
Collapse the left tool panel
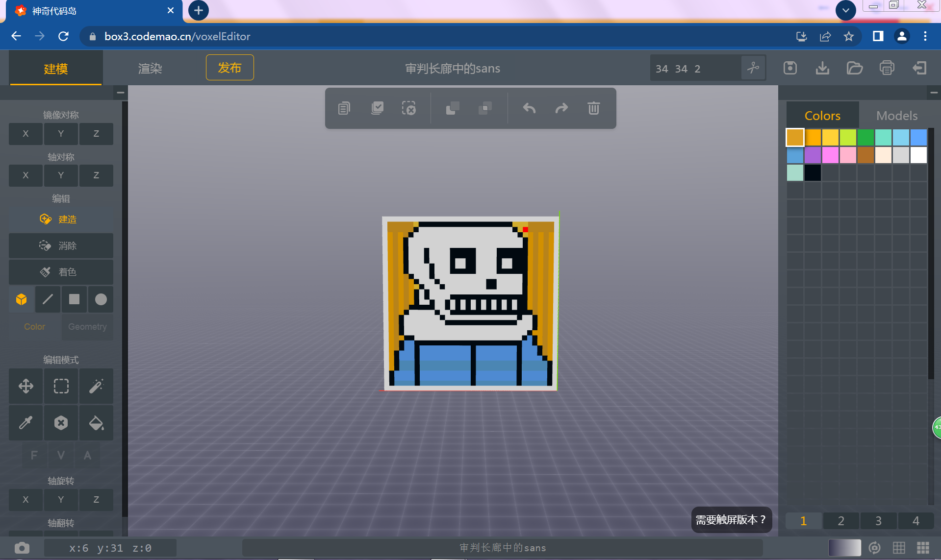point(120,92)
